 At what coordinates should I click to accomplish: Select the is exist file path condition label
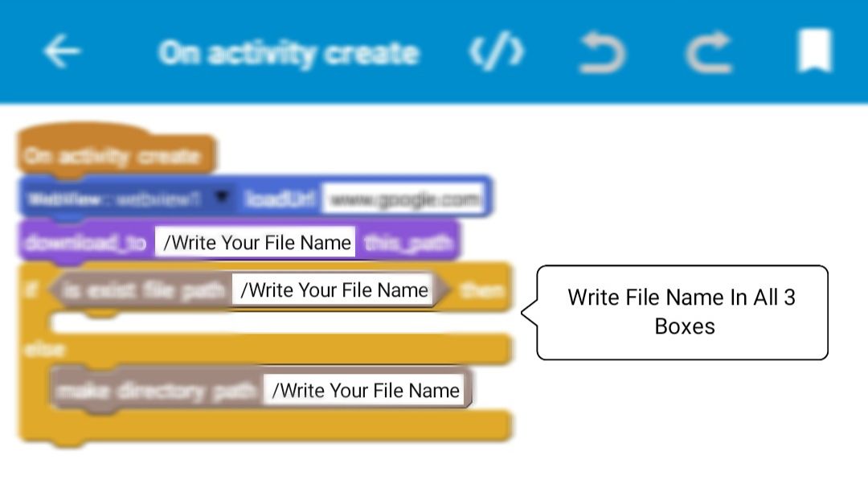coord(145,289)
